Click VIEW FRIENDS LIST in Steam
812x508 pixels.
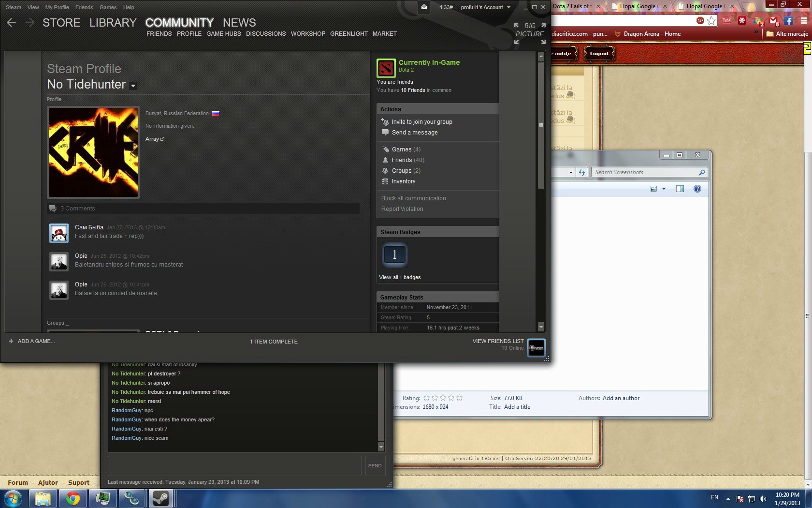[498, 341]
